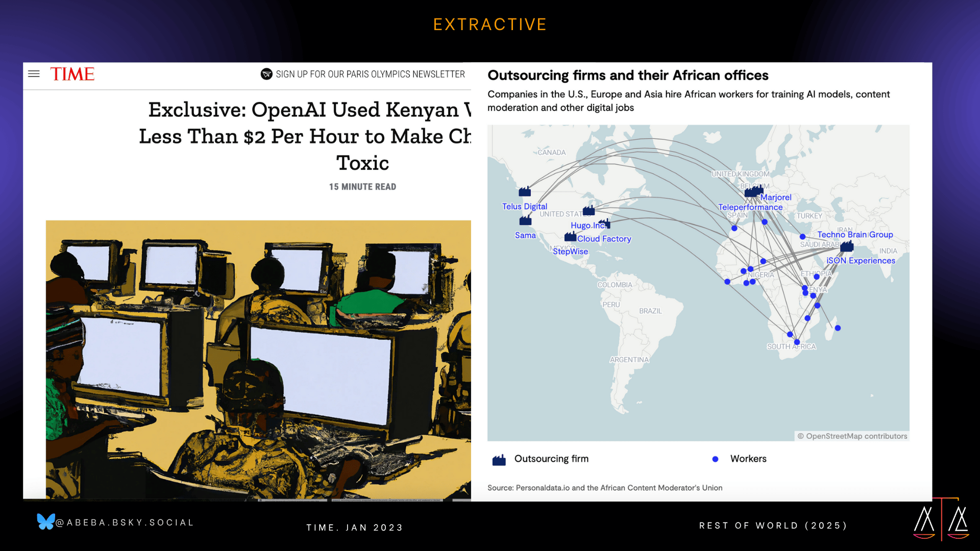The width and height of the screenshot is (980, 551).
Task: Click the Teleperformance map label
Action: [750, 207]
